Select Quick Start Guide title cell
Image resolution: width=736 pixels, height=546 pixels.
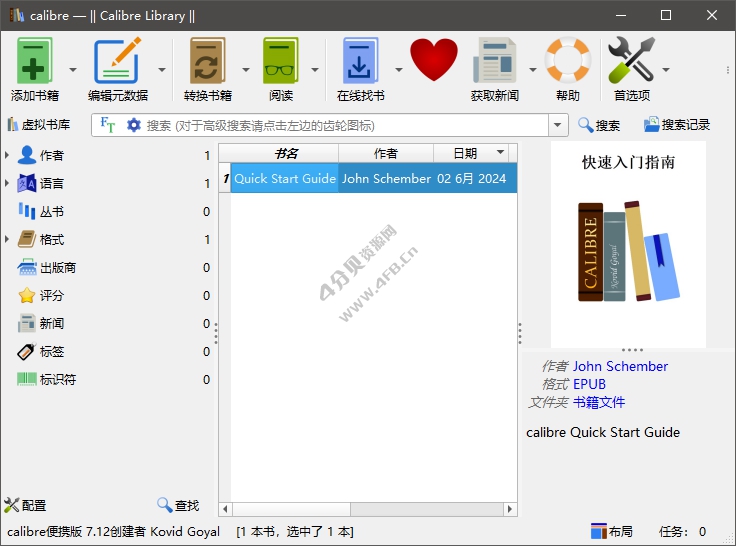pyautogui.click(x=284, y=178)
